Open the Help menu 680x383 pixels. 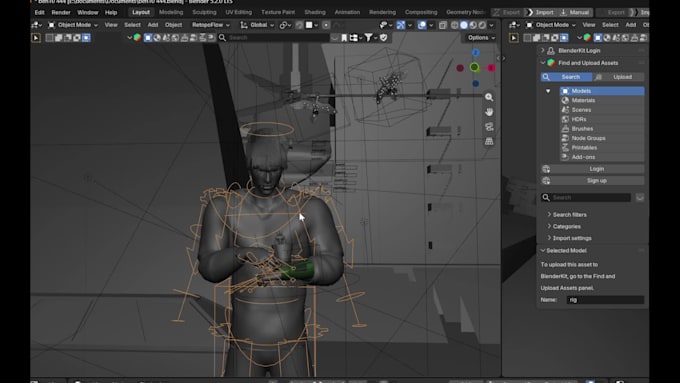[111, 12]
